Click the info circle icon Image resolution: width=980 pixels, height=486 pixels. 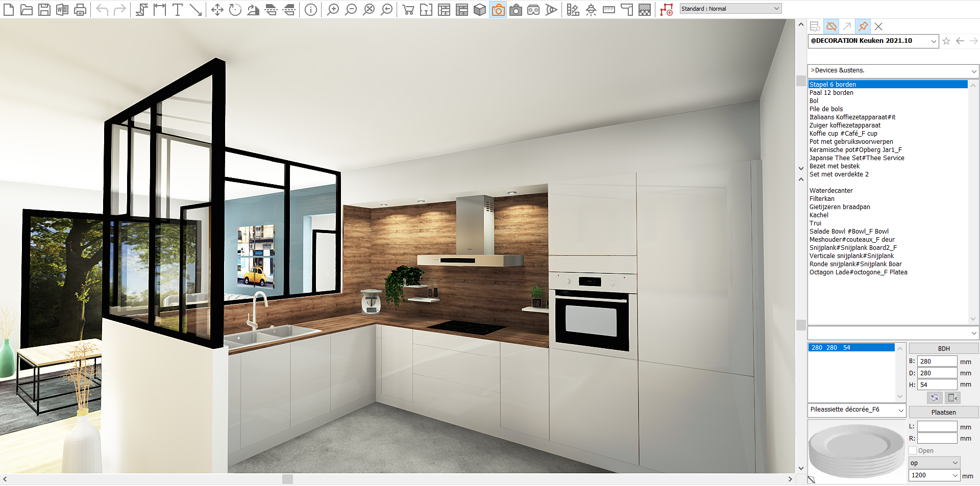pos(311,10)
